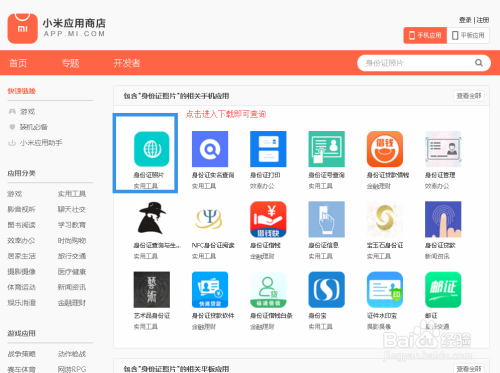Open the fingerprint 身份证贷款 app icon
The height and width of the screenshot is (373, 500).
pyautogui.click(x=443, y=219)
